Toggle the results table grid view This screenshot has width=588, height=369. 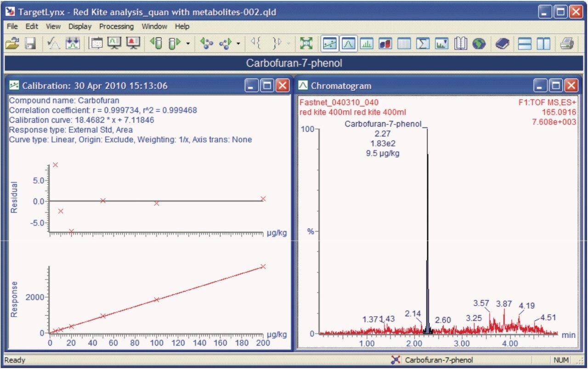[x=404, y=44]
